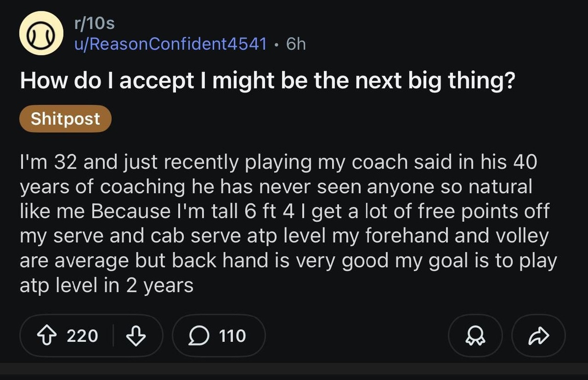Click the 220 vote count
The width and height of the screenshot is (588, 380).
82,336
